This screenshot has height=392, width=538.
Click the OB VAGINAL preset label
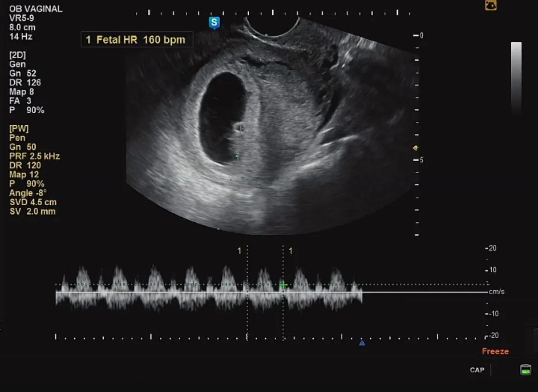click(36, 9)
